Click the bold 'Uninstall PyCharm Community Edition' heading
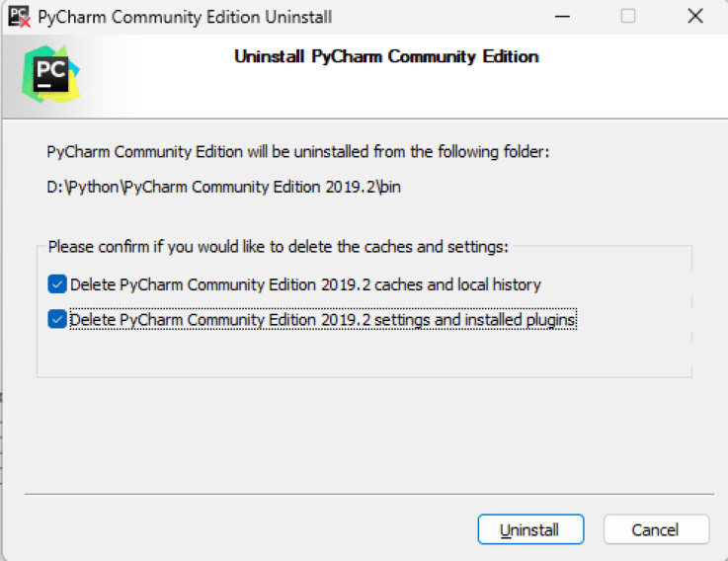The height and width of the screenshot is (561, 728). (x=386, y=56)
